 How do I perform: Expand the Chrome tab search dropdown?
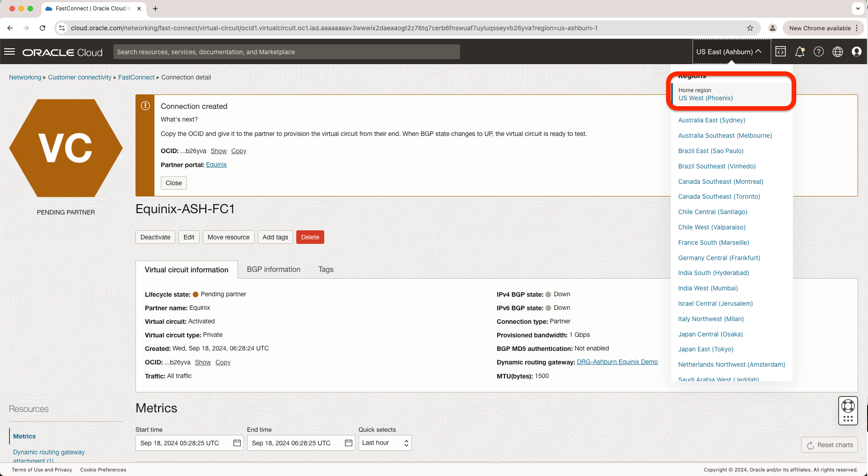pos(858,9)
